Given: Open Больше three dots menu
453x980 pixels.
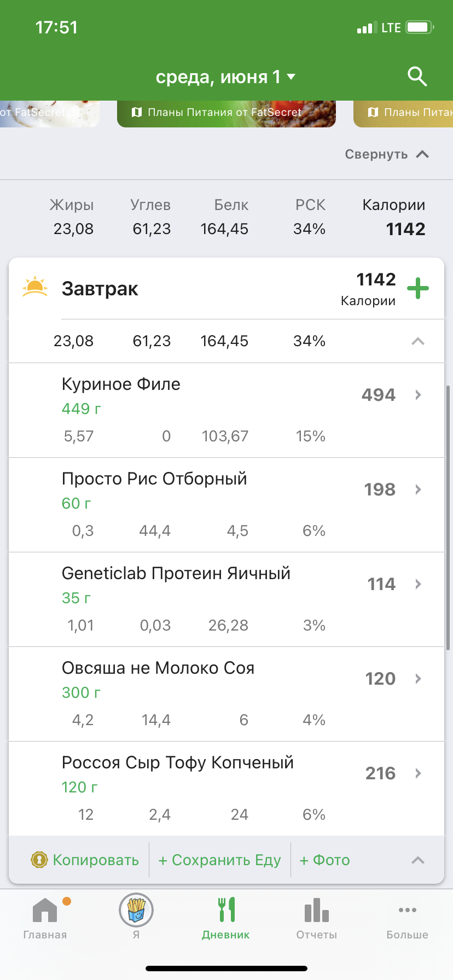Looking at the screenshot, I should 408,911.
